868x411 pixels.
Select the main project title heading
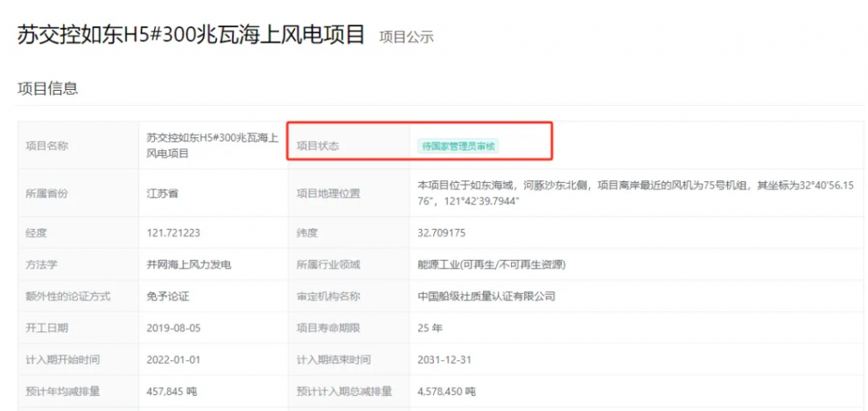click(191, 35)
